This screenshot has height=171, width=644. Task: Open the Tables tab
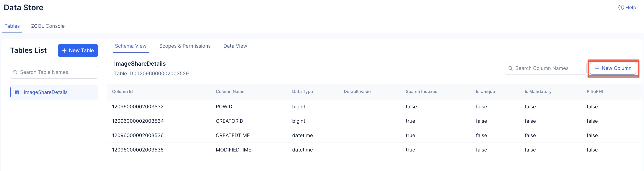(12, 26)
